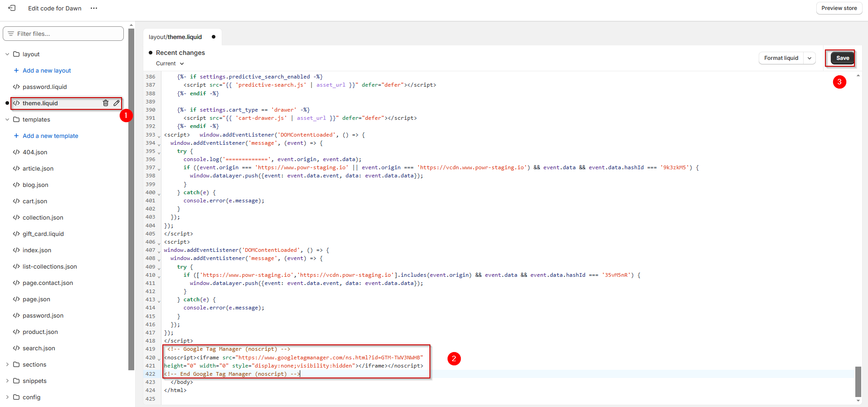Image resolution: width=868 pixels, height=407 pixels.
Task: Click the Add a new layout link
Action: [47, 70]
